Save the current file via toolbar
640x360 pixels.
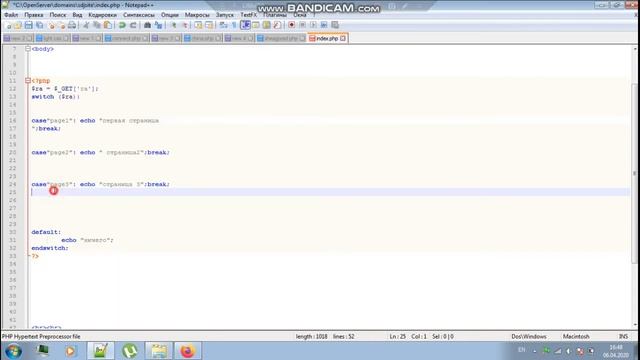click(x=29, y=25)
